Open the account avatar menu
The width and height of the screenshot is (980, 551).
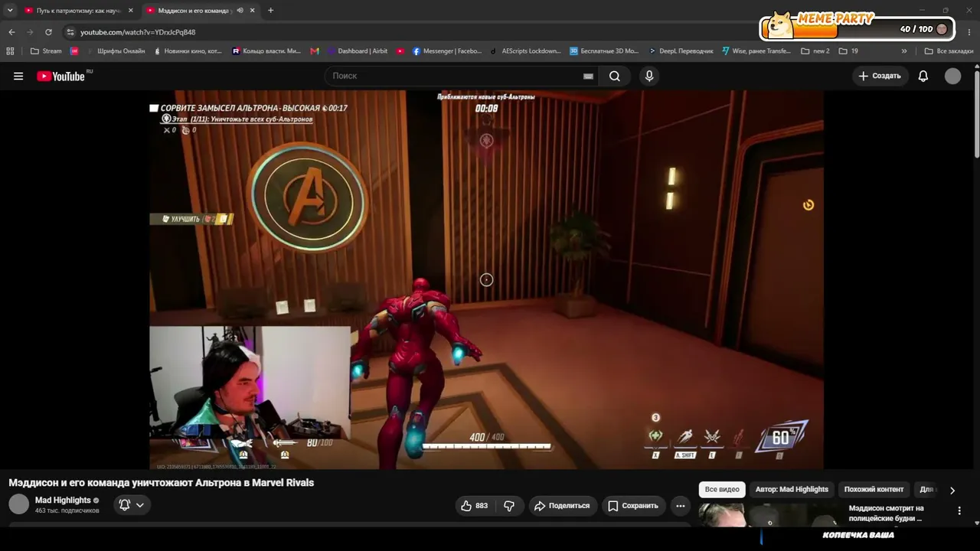coord(952,76)
